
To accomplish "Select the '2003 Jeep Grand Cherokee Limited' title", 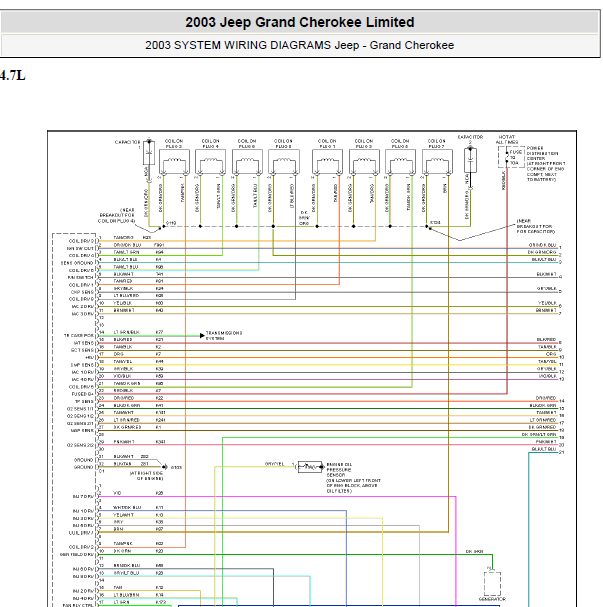I will (x=300, y=22).
